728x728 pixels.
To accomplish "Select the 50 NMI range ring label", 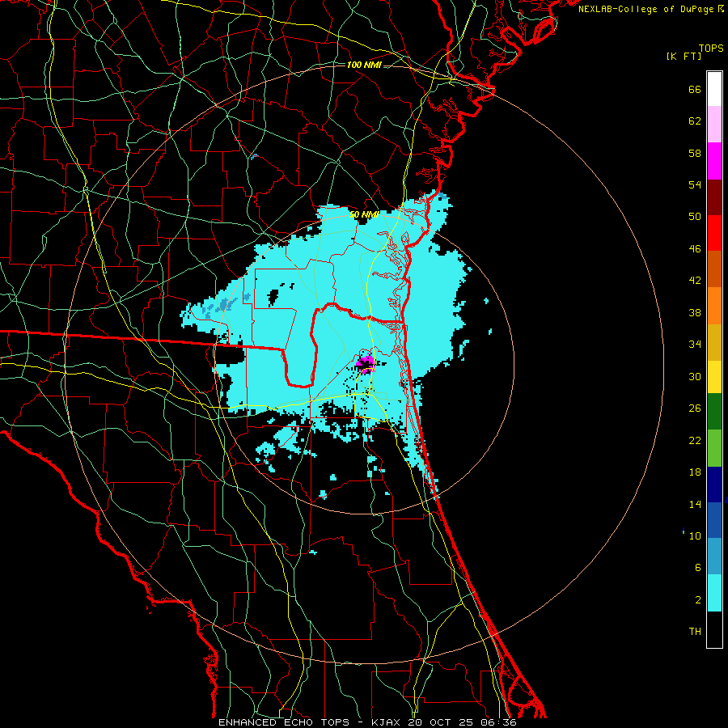I will [365, 214].
